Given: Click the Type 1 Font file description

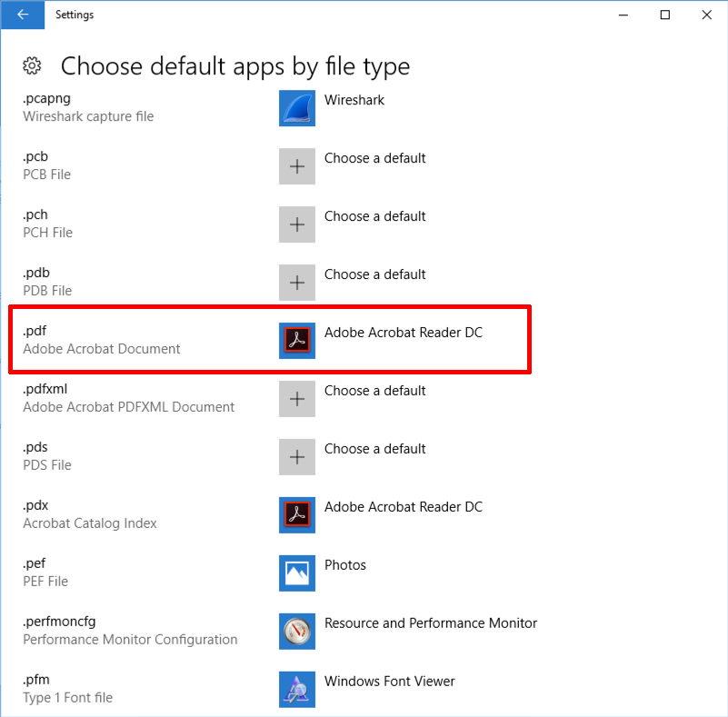Looking at the screenshot, I should click(68, 698).
